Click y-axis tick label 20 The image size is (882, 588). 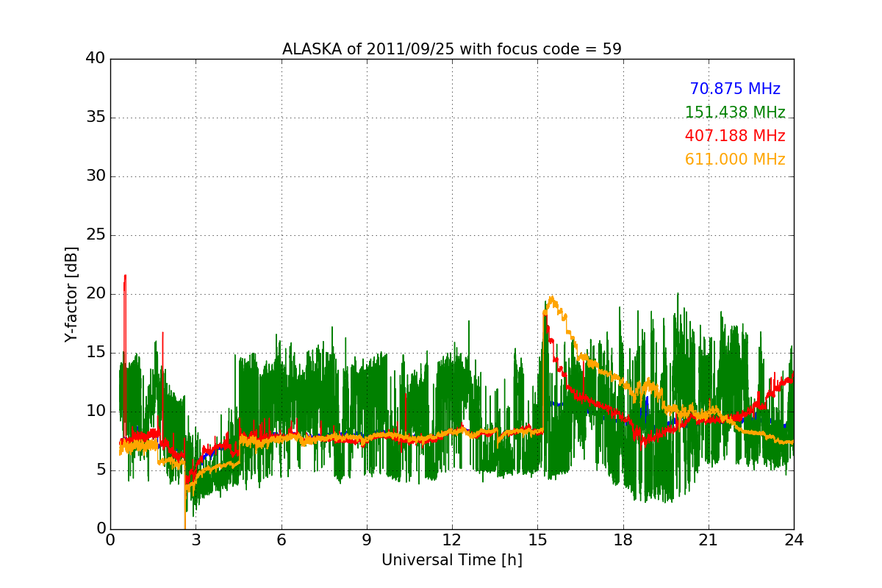point(96,294)
